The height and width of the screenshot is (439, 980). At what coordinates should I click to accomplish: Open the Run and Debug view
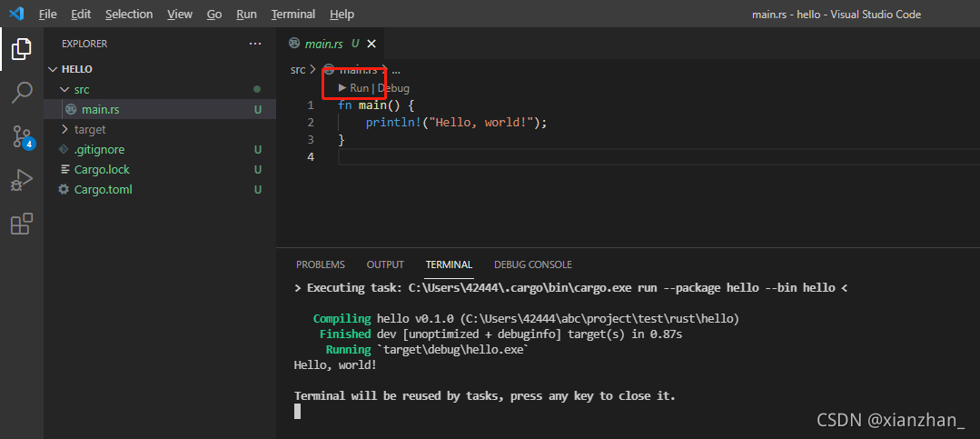point(21,180)
